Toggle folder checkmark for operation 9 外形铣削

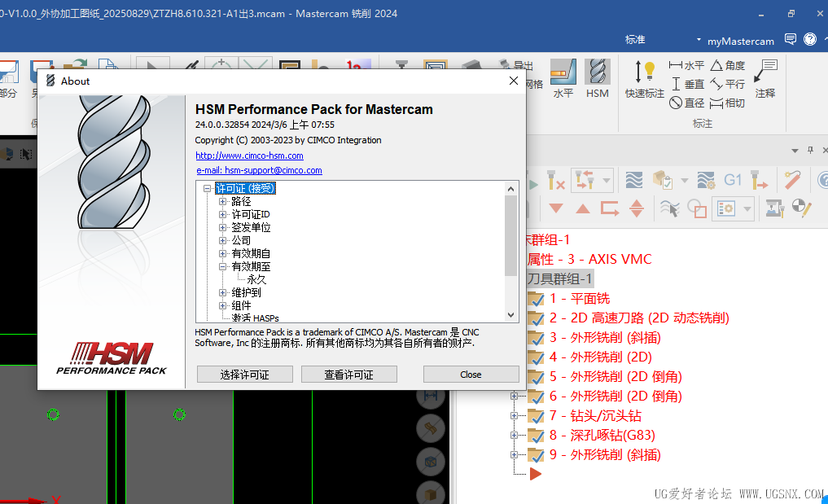536,455
